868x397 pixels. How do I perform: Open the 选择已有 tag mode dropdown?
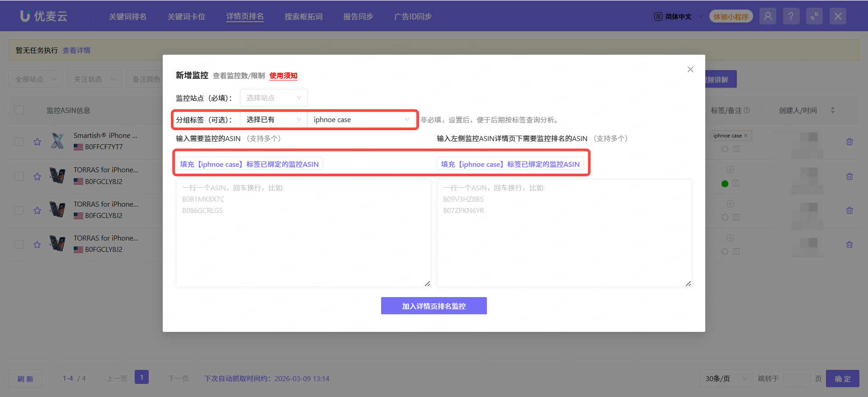coord(274,120)
